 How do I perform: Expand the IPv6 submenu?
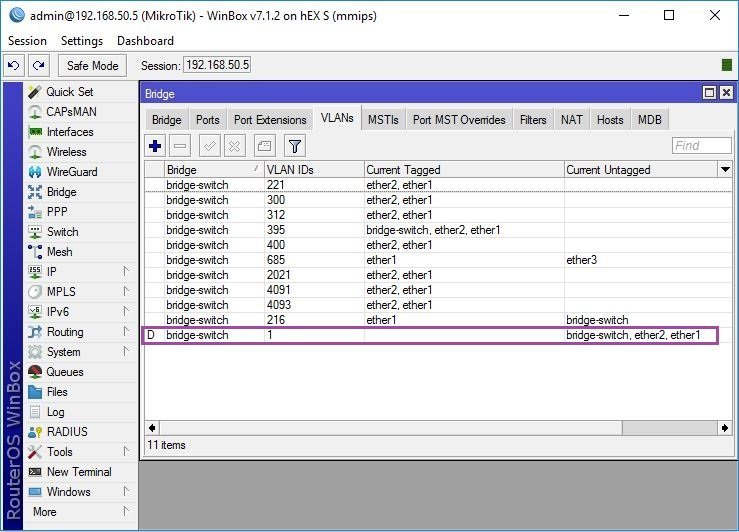coord(126,311)
